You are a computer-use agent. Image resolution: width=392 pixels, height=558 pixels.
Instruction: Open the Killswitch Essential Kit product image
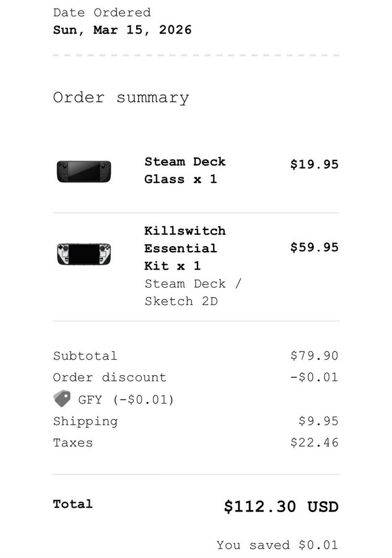tap(84, 254)
